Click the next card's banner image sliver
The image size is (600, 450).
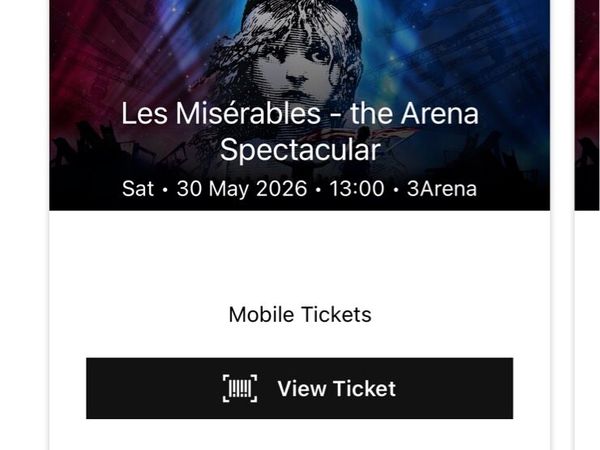pos(587,100)
